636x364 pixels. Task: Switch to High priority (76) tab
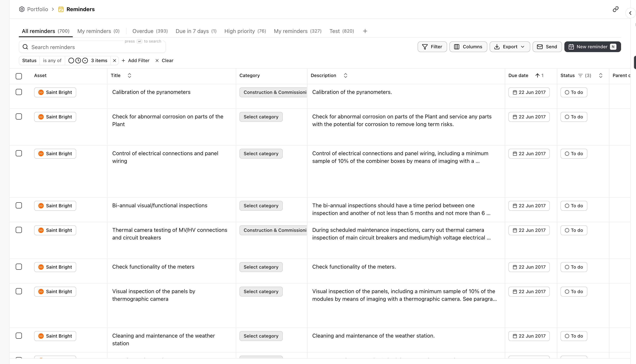(x=245, y=31)
